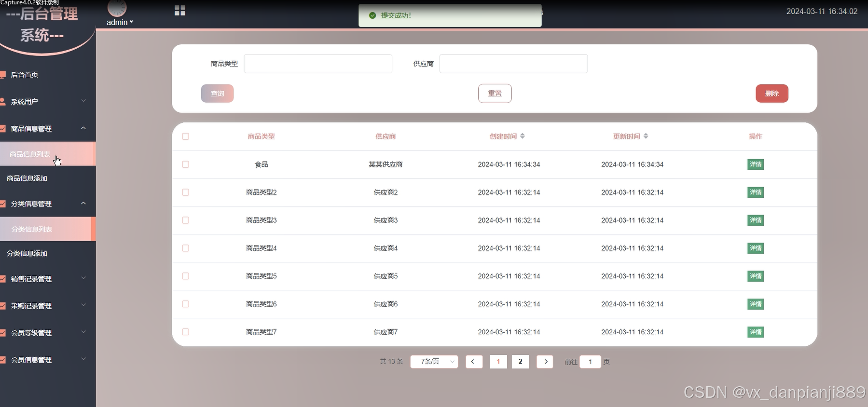Expand the 销售记录管理 menu chevron
The width and height of the screenshot is (868, 407).
tap(83, 278)
